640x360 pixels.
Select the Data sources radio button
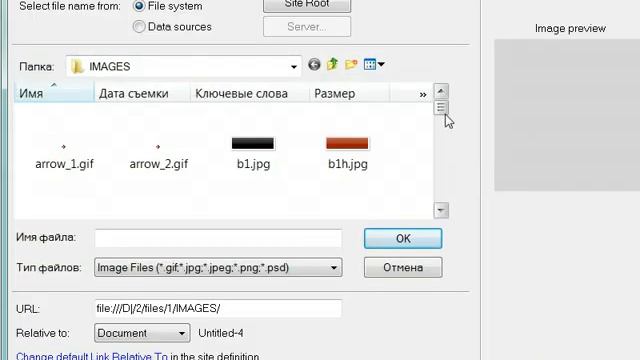(139, 27)
